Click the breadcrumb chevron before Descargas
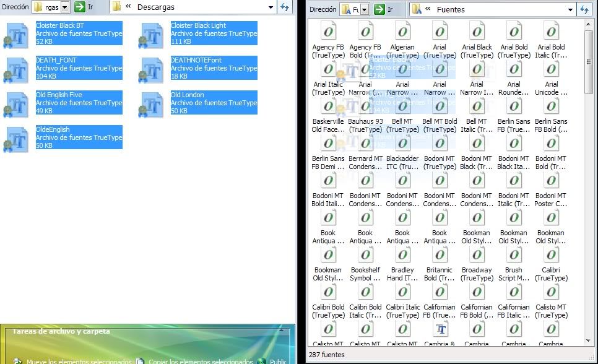 tap(129, 6)
